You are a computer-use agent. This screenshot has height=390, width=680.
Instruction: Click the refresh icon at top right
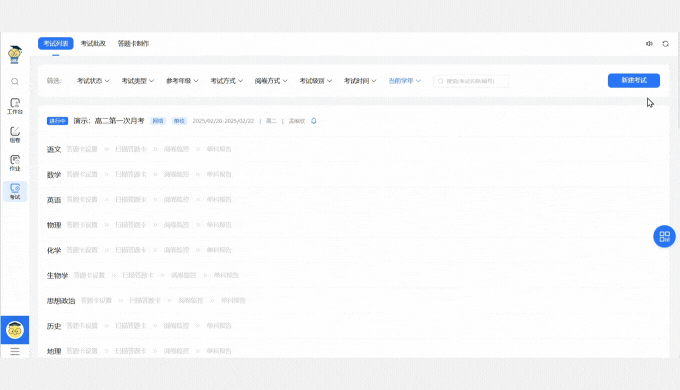tap(666, 43)
